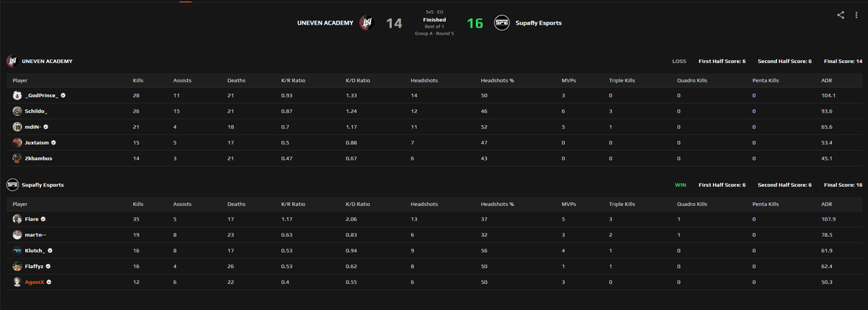This screenshot has height=310, width=868.
Task: Click verified badge next to Klutch_
Action: pyautogui.click(x=50, y=251)
